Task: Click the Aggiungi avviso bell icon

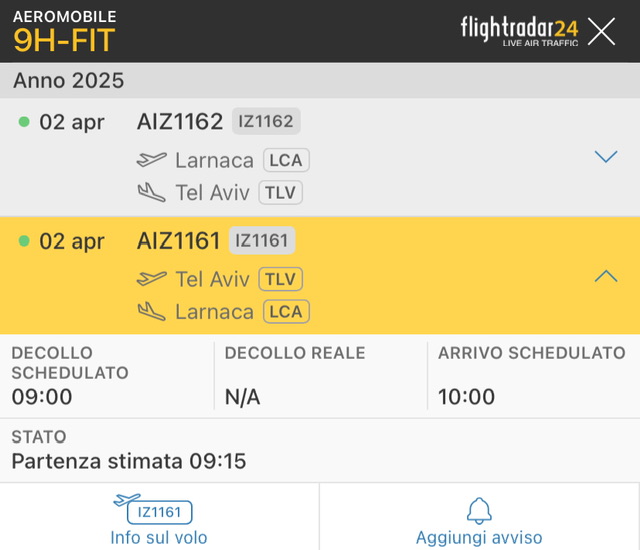Action: [x=479, y=511]
